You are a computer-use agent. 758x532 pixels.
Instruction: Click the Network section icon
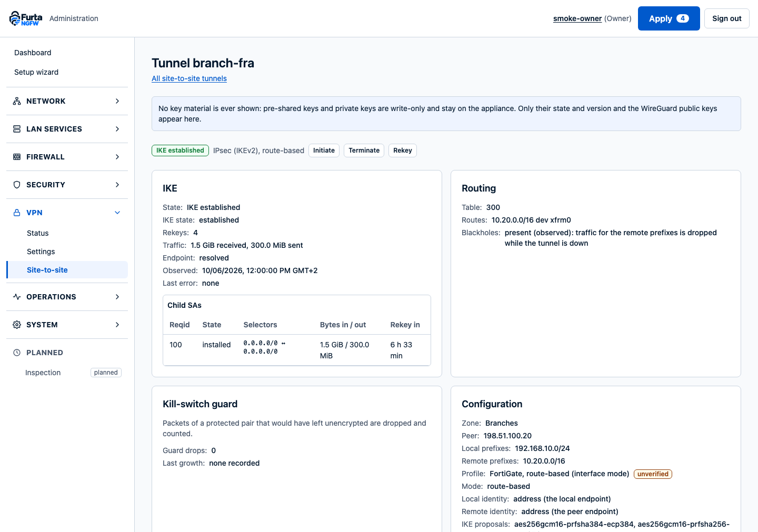pyautogui.click(x=17, y=101)
